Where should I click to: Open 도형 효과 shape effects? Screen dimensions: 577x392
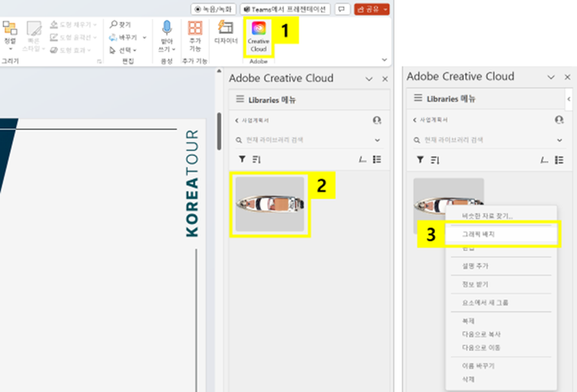(71, 50)
